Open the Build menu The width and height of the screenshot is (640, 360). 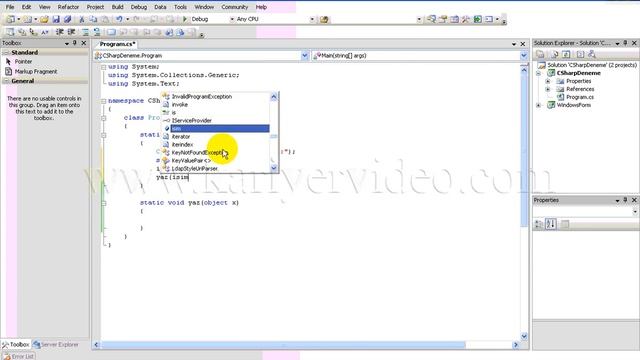point(118,7)
